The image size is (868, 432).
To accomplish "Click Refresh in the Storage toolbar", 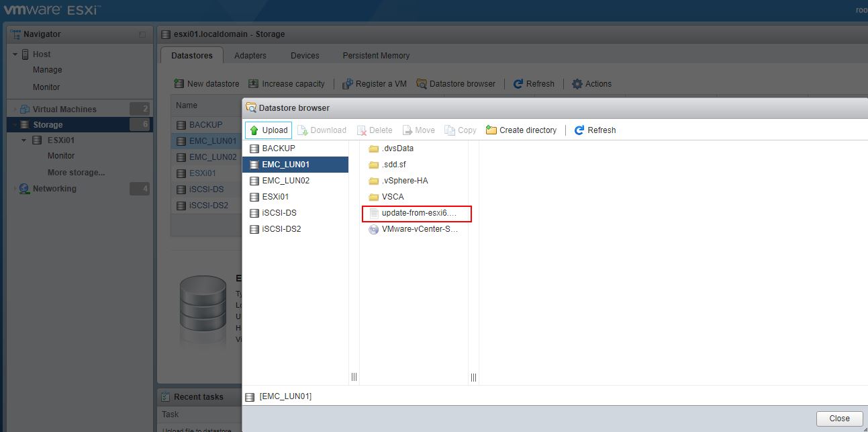I will 534,84.
